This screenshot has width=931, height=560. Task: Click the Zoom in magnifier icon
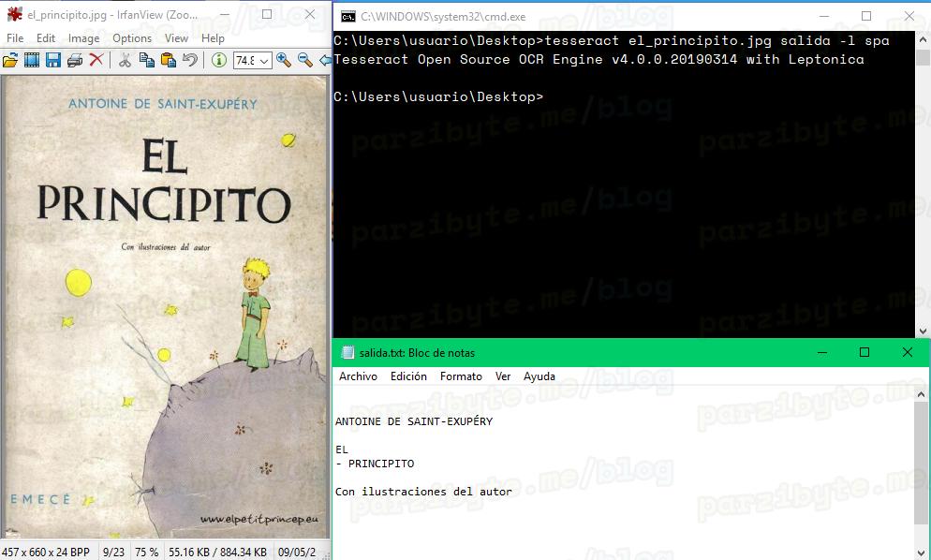[x=283, y=60]
